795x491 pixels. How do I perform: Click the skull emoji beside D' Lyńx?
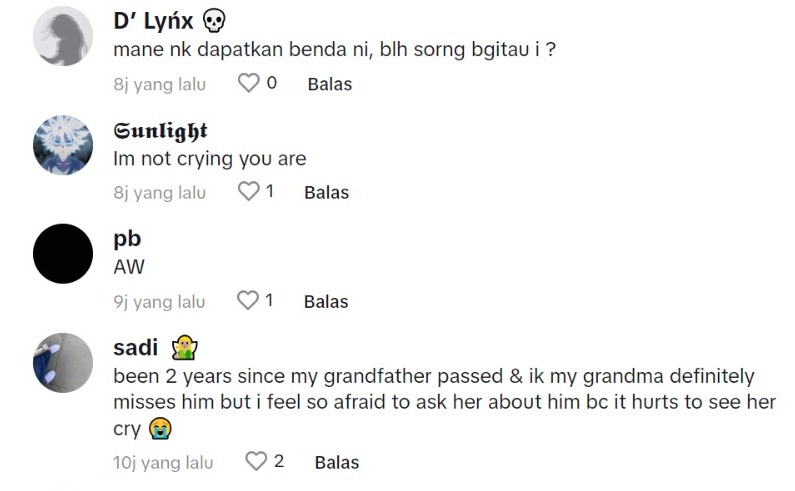(214, 21)
